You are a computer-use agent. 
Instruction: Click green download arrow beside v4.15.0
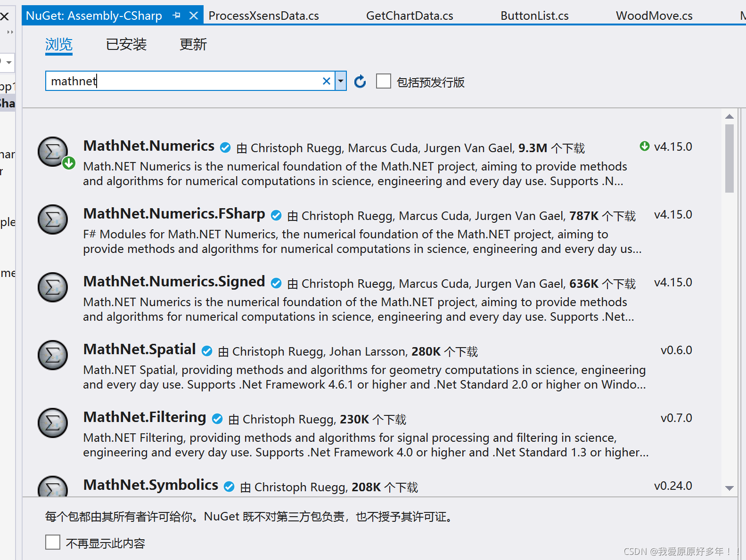tap(645, 146)
